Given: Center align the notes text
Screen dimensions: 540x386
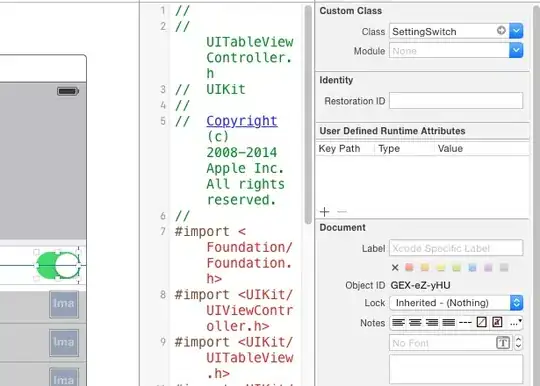Looking at the screenshot, I should click(415, 323).
